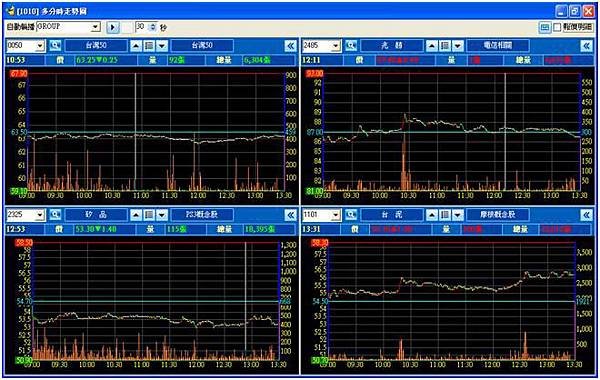Screen dimensions: 600x380
Task: Start auto-rotation with the play button
Action: 112,27
